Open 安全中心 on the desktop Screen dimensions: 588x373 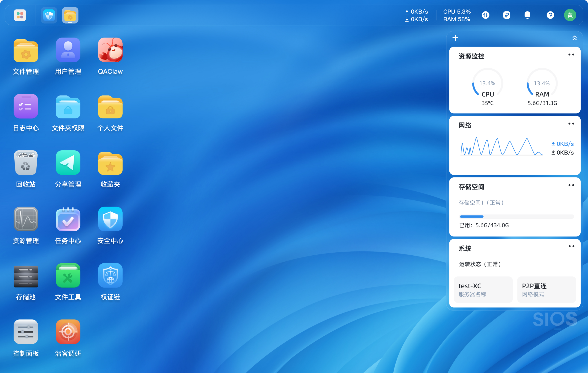coord(110,219)
